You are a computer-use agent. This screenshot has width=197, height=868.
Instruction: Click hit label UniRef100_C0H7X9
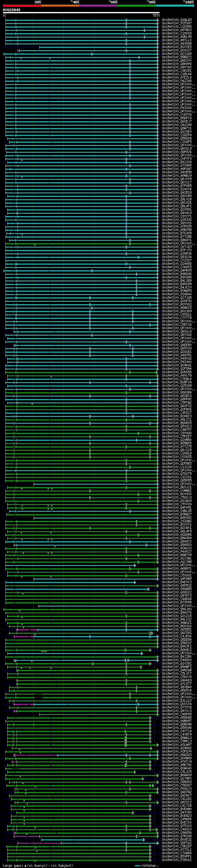click(177, 115)
